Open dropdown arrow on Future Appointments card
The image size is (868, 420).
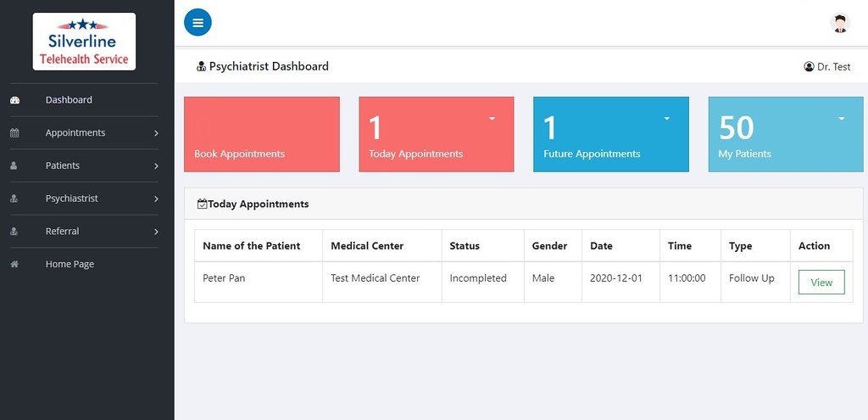(666, 119)
